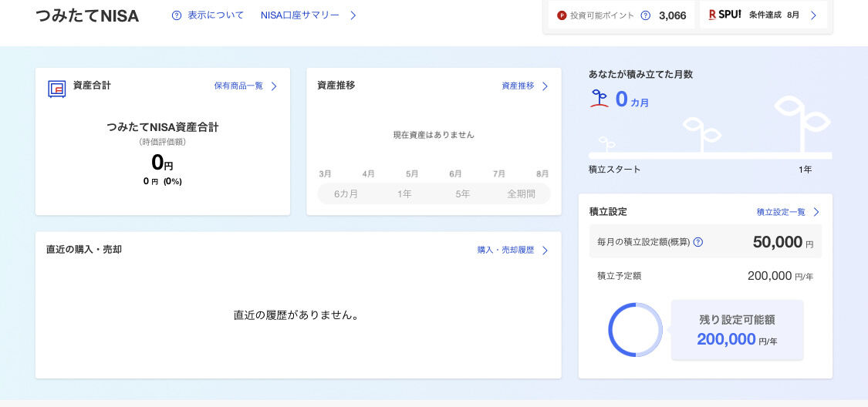Click the 直近の履歴がありません。 message
Image resolution: width=868 pixels, height=407 pixels.
click(x=297, y=315)
